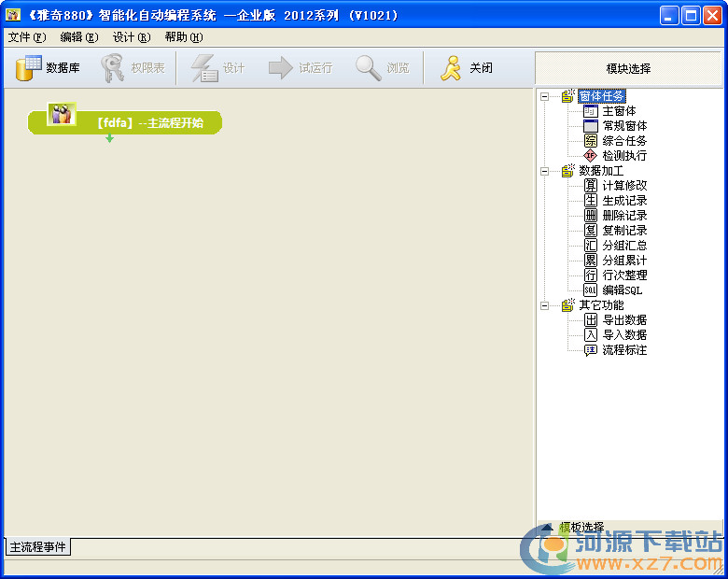Select the 窗体任务 tree label

602,96
